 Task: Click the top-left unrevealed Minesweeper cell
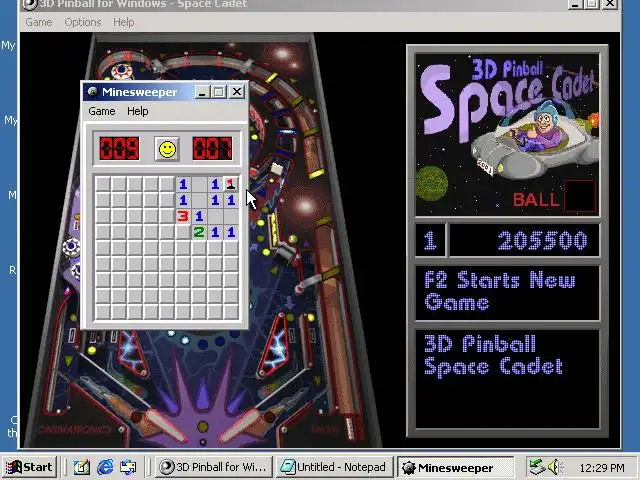(103, 184)
